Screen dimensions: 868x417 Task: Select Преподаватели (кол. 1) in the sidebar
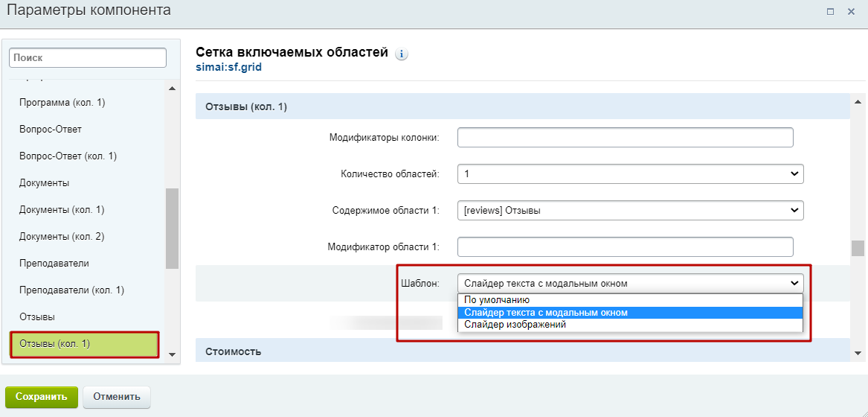pyautogui.click(x=71, y=290)
